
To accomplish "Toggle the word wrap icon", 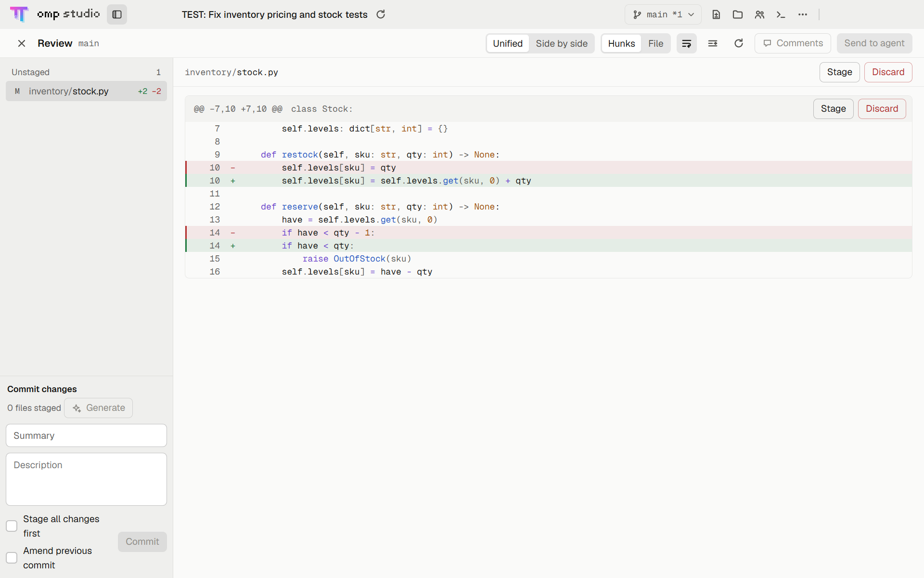I will click(x=687, y=43).
